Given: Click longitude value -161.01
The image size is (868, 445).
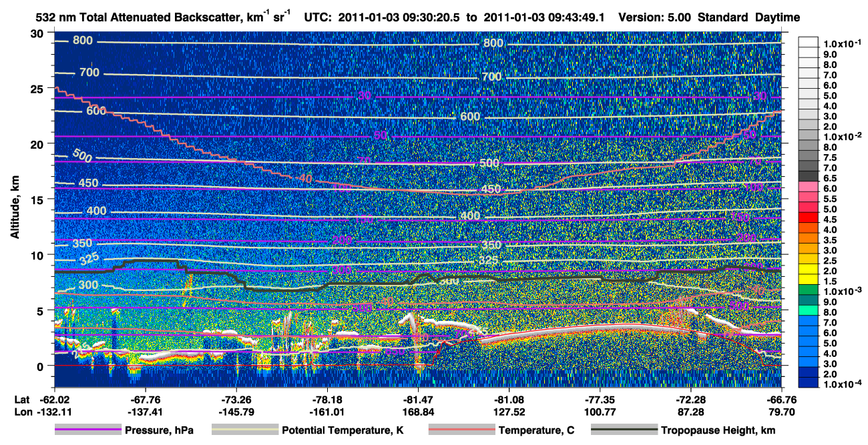Looking at the screenshot, I should click(x=326, y=412).
